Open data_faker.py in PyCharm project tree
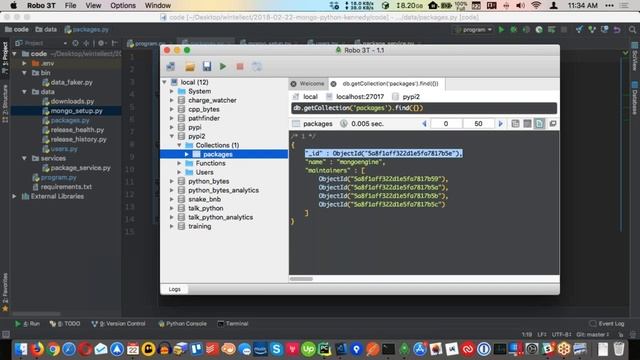640x360 pixels. tap(71, 82)
